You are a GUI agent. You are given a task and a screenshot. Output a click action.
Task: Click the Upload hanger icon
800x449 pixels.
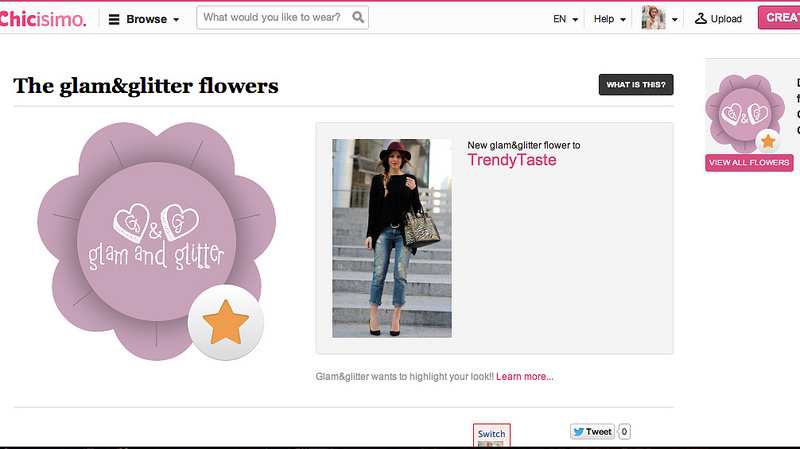tap(701, 18)
